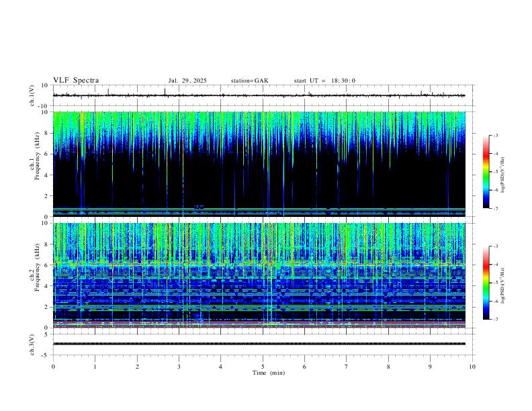This screenshot has height=411, width=532.
Task: Click time axis tick label "3"
Action: click(x=179, y=367)
